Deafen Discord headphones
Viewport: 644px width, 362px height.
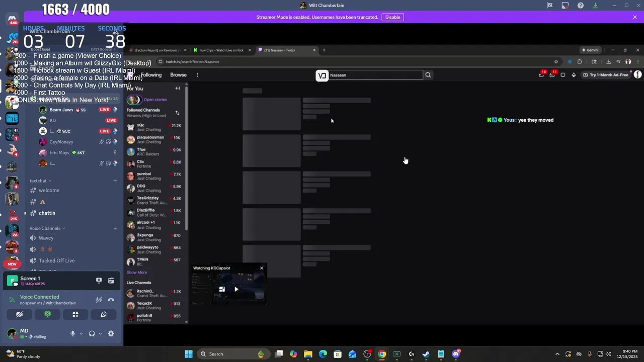tap(92, 333)
